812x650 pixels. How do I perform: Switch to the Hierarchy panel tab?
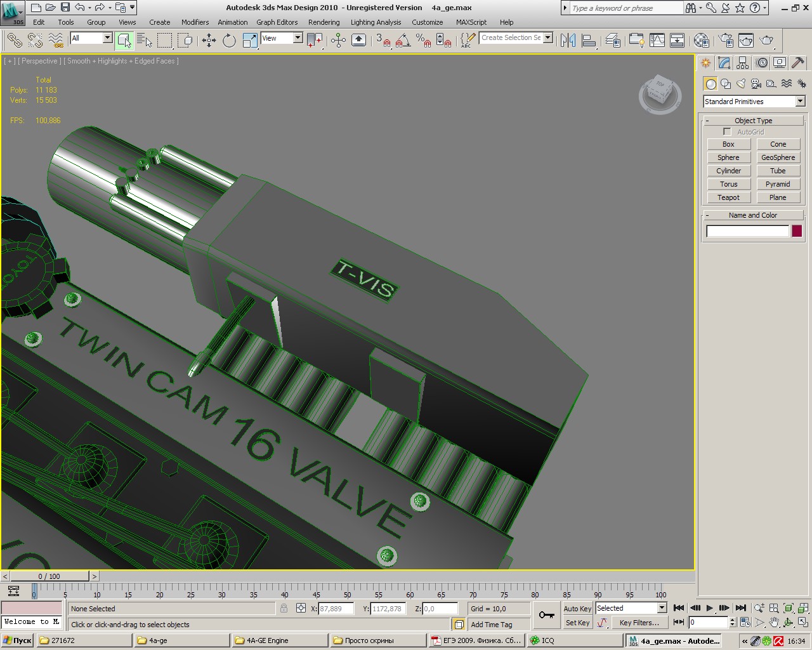[x=743, y=63]
